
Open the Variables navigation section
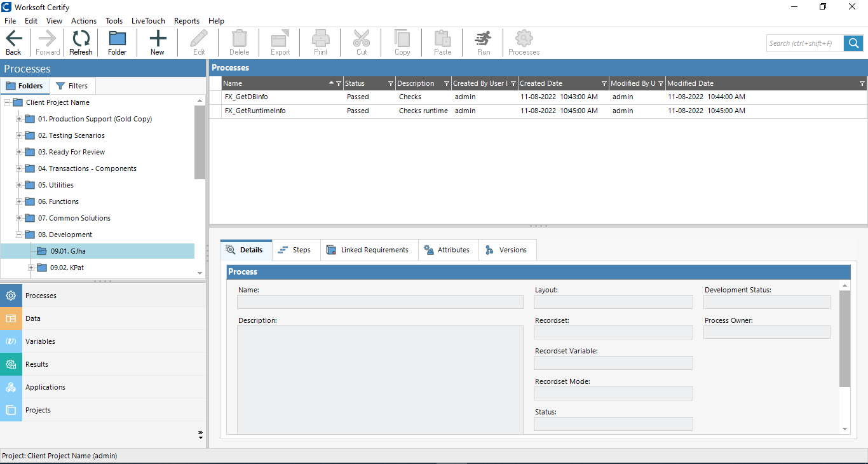(103, 341)
